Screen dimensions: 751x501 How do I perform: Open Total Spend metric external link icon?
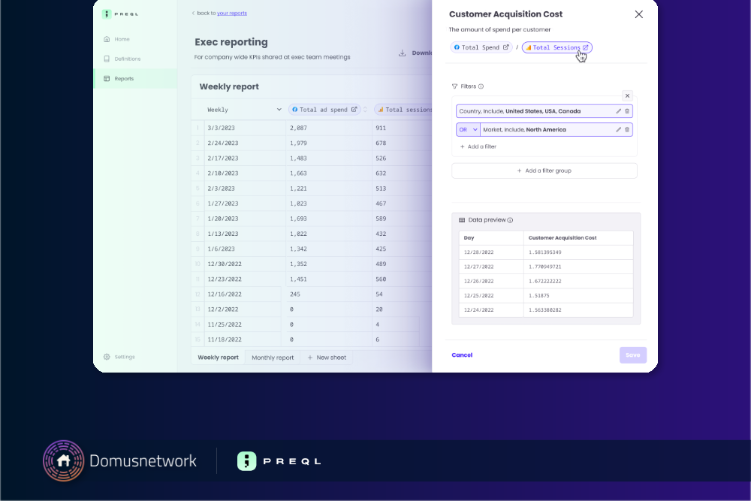[505, 47]
